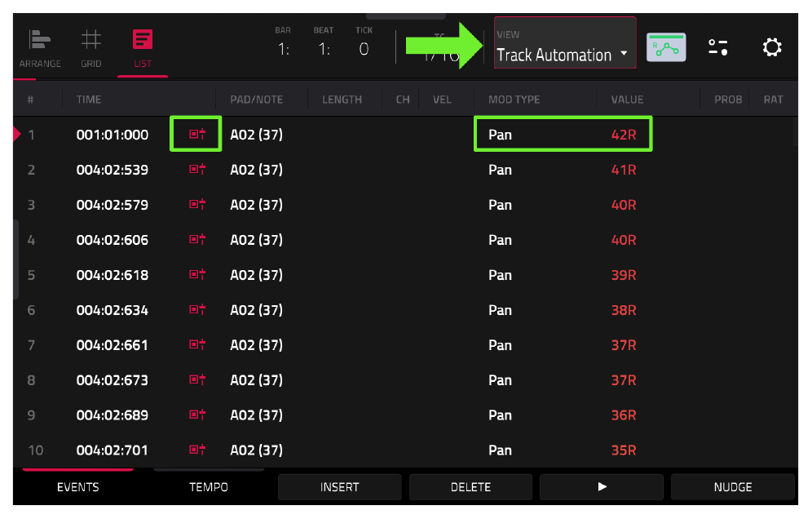
Task: Click the automation icon at 004:02:634
Action: point(197,309)
